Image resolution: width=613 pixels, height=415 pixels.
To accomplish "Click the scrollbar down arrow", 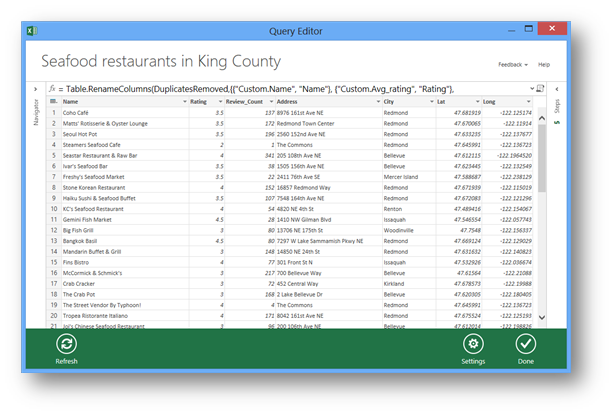I will [x=542, y=317].
